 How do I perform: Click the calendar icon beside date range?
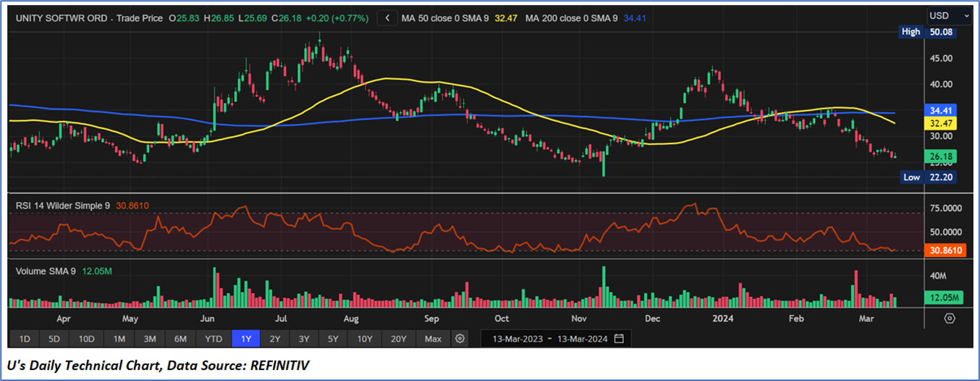tap(619, 338)
